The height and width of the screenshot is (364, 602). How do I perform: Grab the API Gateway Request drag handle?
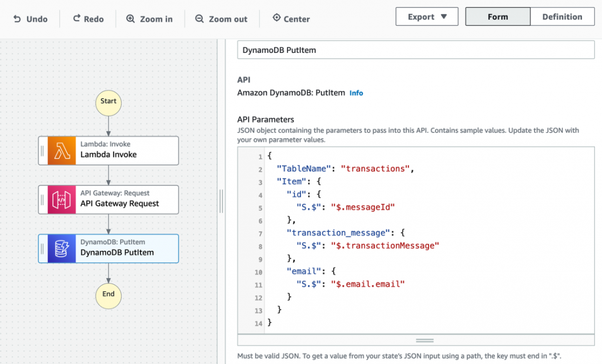(42, 200)
